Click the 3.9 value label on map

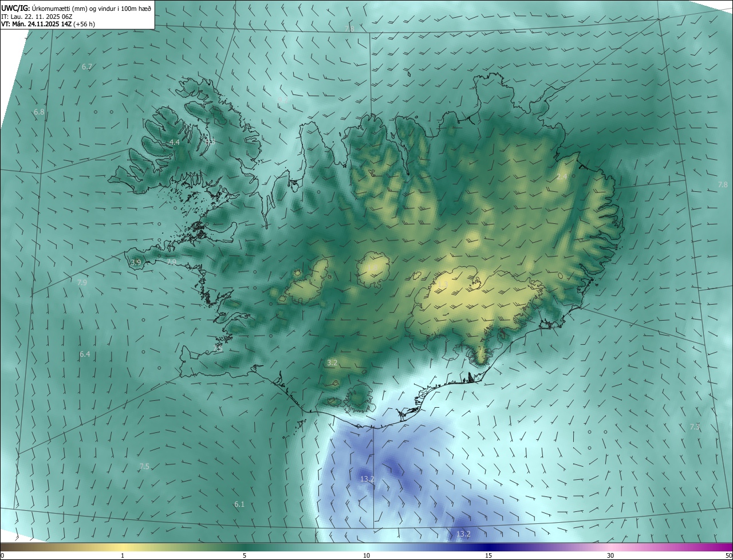tap(136, 263)
